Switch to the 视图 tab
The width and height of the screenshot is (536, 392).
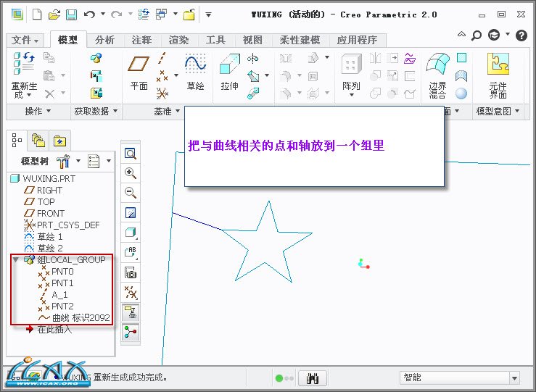[x=252, y=41]
